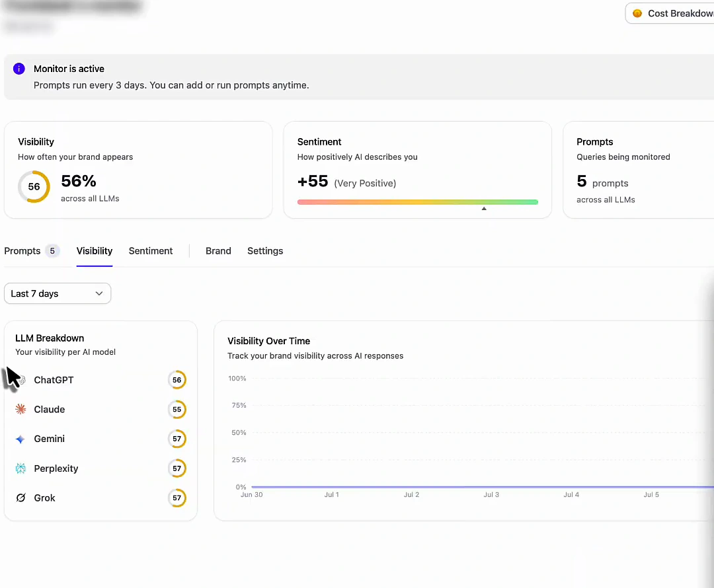Click the 50% y-axis label
The height and width of the screenshot is (588, 714).
click(239, 433)
